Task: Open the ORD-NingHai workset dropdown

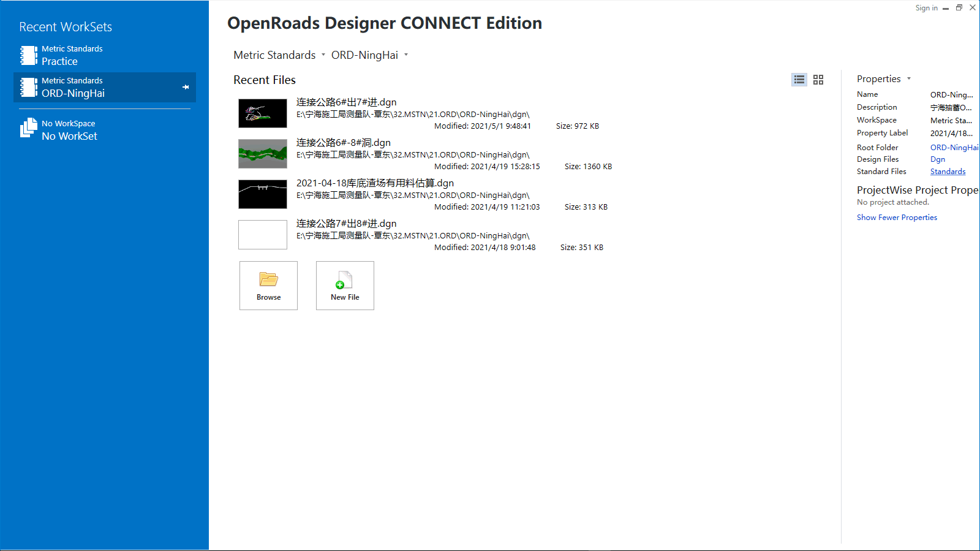Action: (x=406, y=55)
